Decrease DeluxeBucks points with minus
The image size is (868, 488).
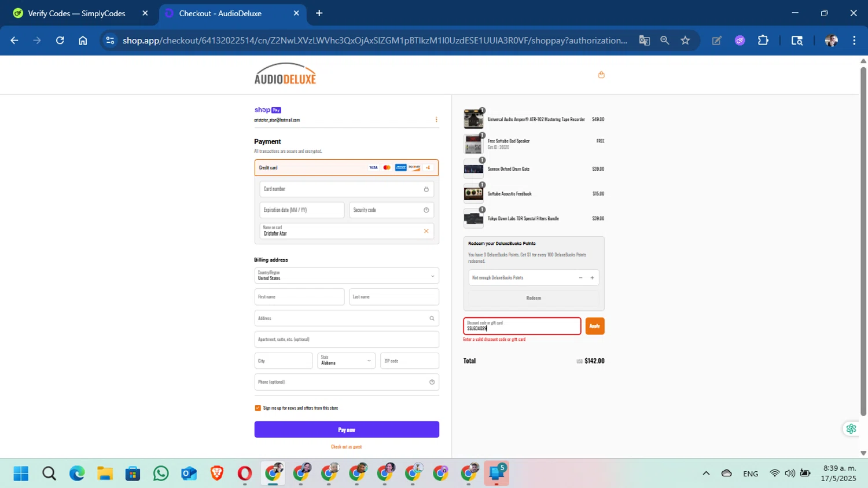[580, 278]
